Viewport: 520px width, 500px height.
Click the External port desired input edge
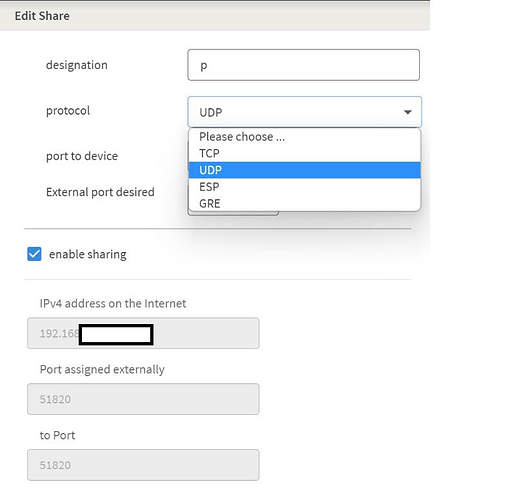click(x=233, y=214)
